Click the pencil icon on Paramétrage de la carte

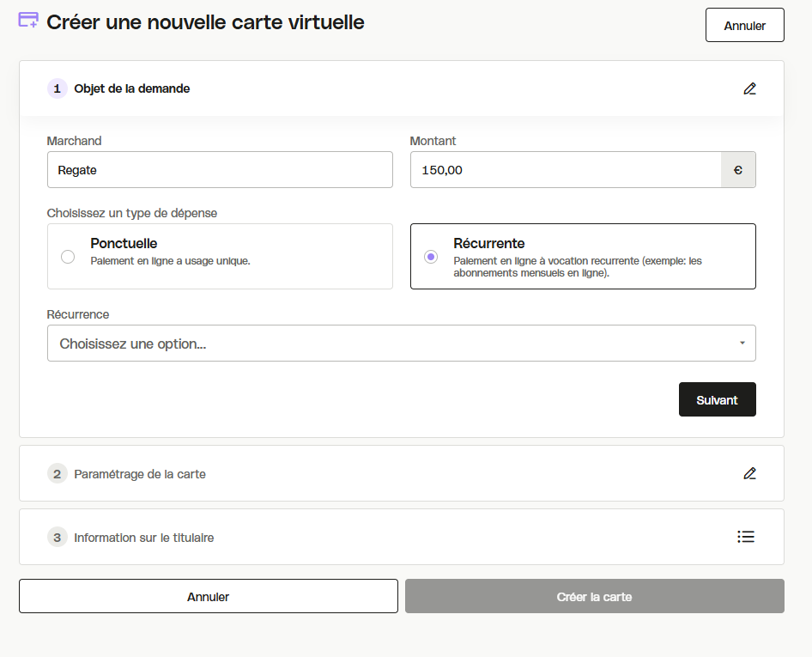click(x=749, y=473)
